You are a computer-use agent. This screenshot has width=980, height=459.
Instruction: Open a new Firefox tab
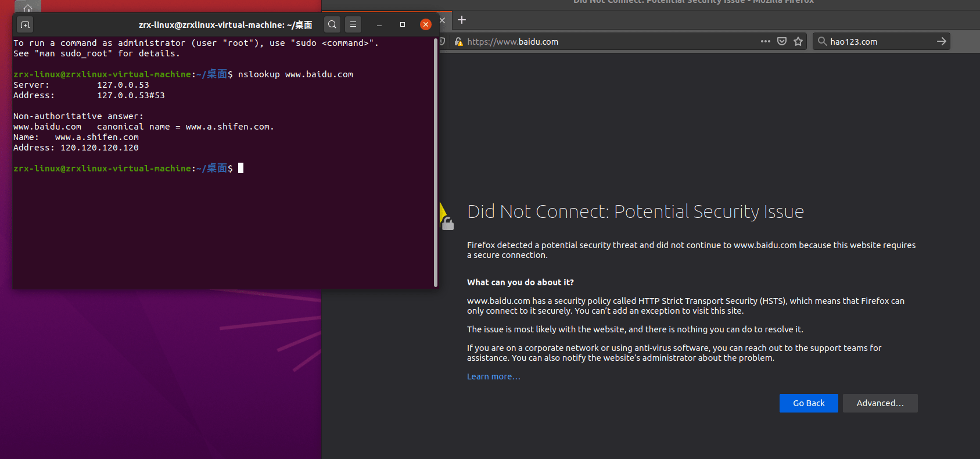point(462,20)
